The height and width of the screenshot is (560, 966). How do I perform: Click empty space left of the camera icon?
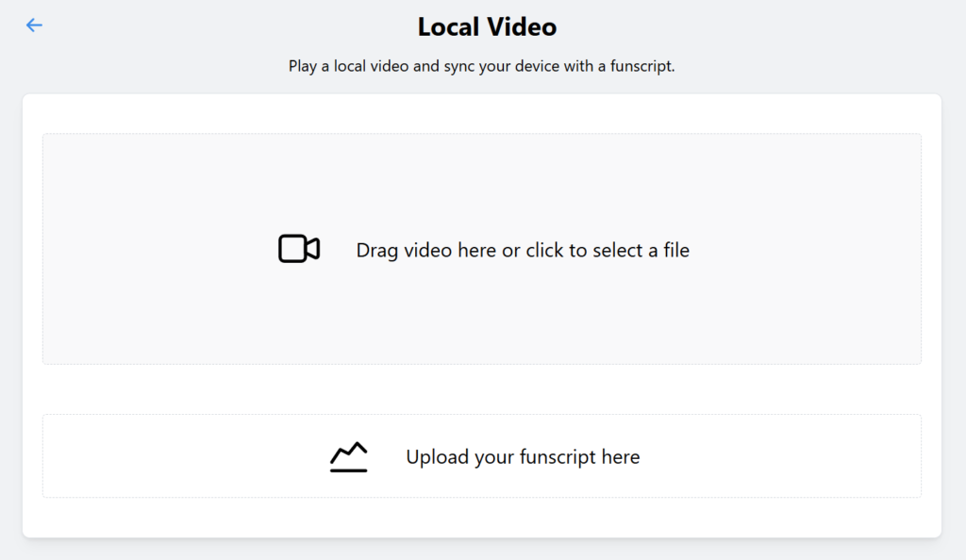click(160, 249)
